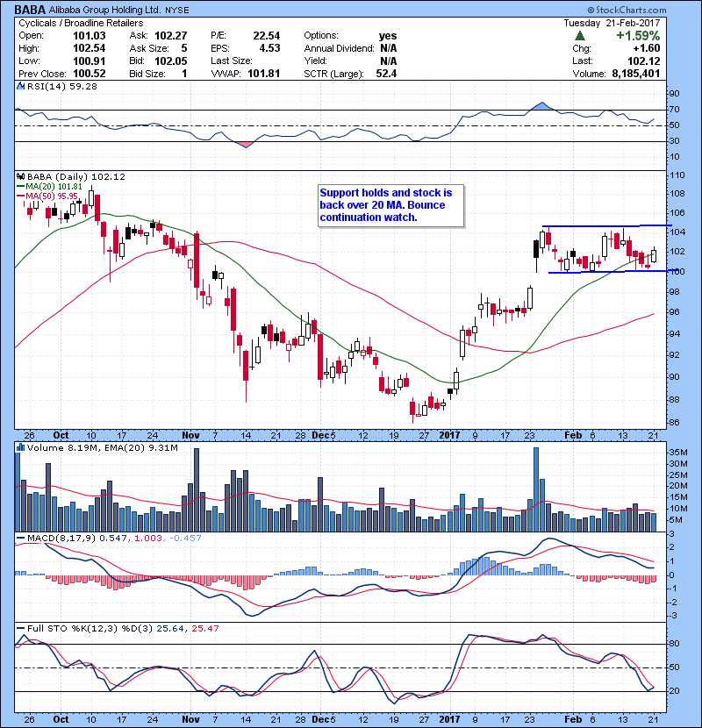Click the 35M volume axis label
Screen dimensions: 702x728
tap(678, 453)
